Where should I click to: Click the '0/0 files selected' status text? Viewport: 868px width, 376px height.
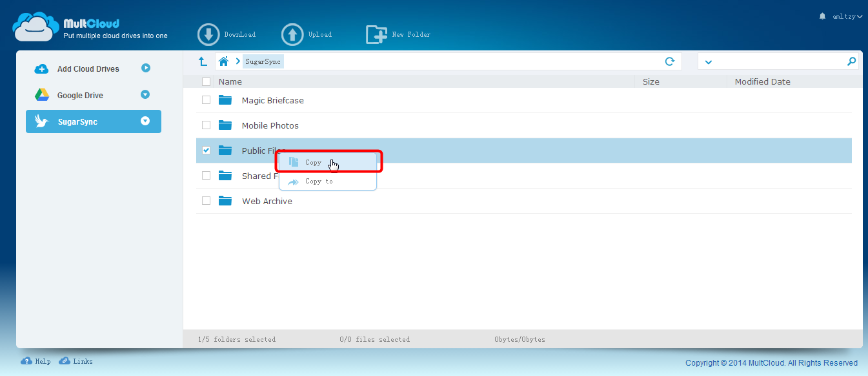[375, 339]
